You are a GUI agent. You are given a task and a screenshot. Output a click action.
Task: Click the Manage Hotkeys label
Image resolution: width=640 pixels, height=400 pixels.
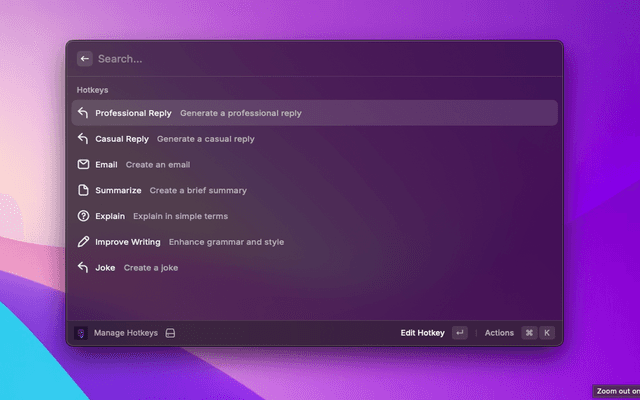(x=125, y=333)
